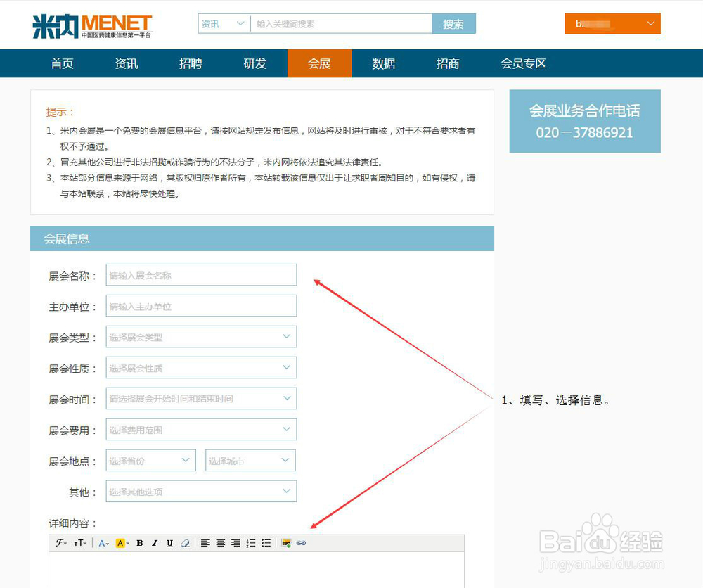Toggle bold formatting in the editor

pyautogui.click(x=139, y=543)
